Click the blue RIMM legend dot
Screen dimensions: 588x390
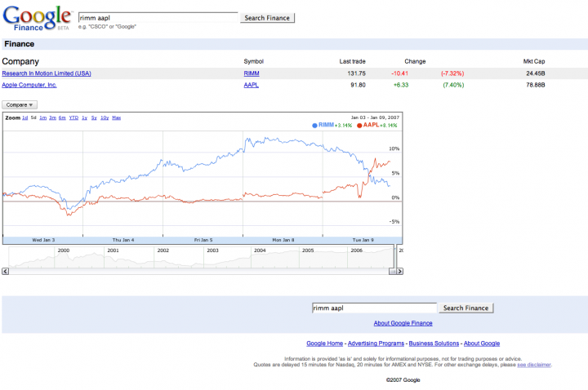point(314,126)
